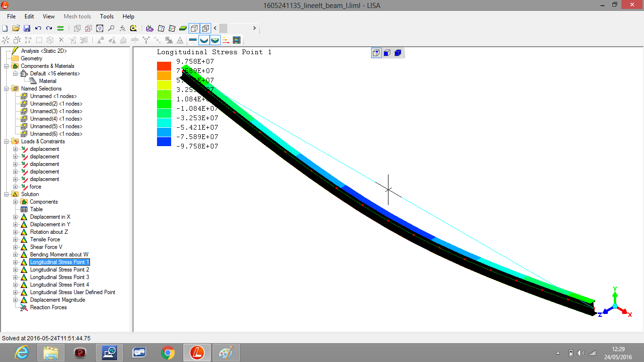
Task: Open Google Chrome from the taskbar
Action: tap(168, 353)
